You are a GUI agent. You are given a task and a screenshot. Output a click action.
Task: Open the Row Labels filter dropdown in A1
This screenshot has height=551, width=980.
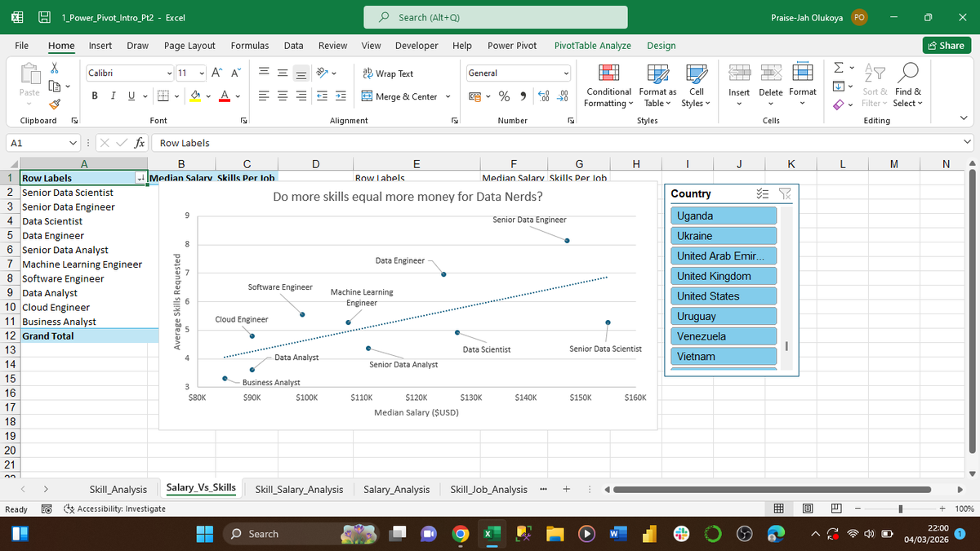tap(141, 178)
